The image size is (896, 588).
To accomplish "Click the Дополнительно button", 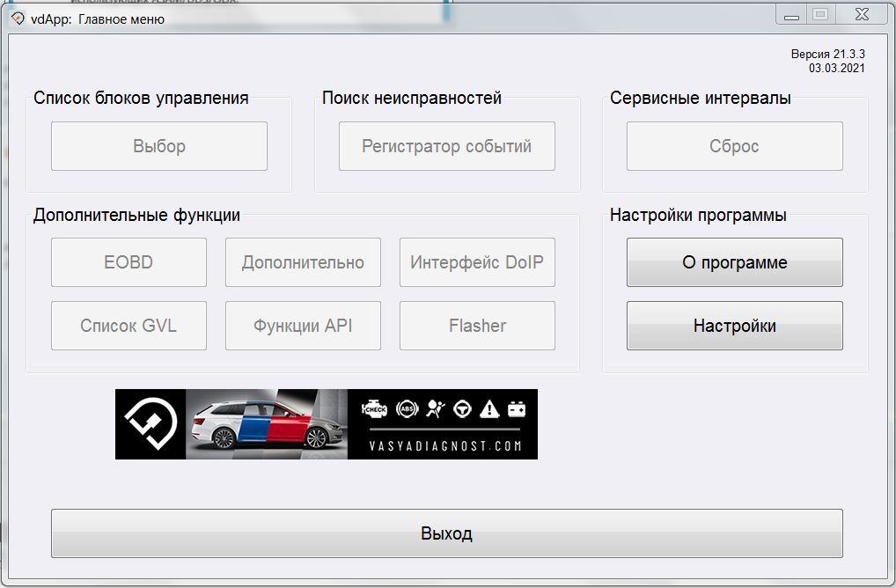I will [303, 262].
